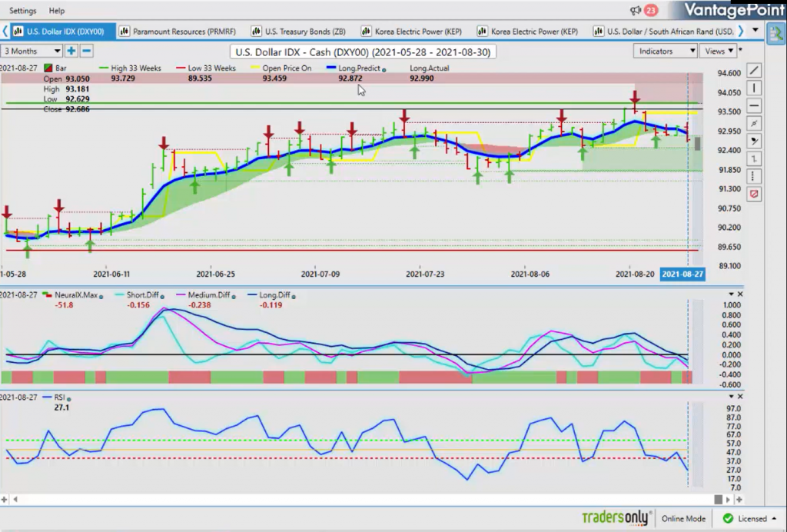The image size is (787, 532).
Task: Click the bottom scrollbar left arrow
Action: [x=15, y=500]
